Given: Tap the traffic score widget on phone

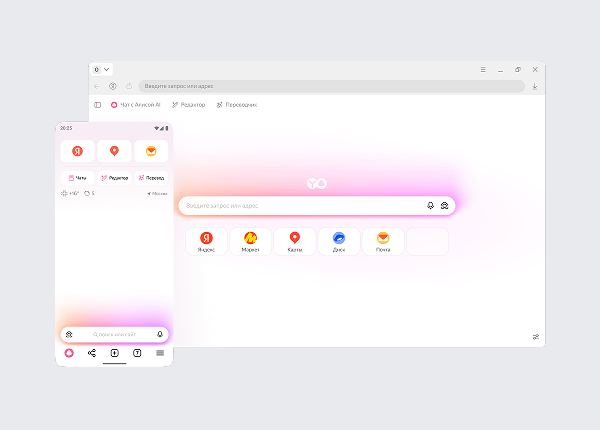Looking at the screenshot, I should [x=89, y=194].
